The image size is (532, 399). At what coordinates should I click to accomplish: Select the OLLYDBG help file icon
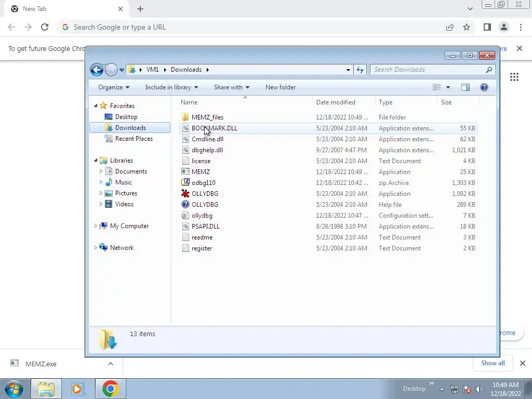(185, 204)
